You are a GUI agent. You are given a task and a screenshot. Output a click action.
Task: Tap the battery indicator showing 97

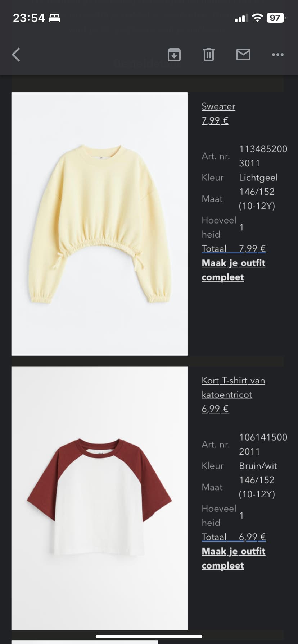(276, 18)
